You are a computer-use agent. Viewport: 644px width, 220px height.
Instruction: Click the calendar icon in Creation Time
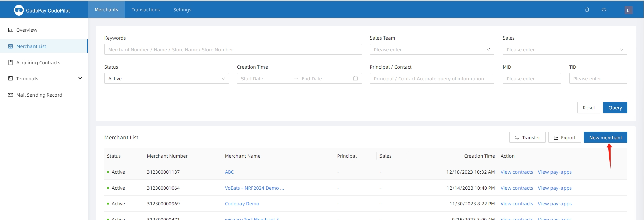click(x=355, y=78)
